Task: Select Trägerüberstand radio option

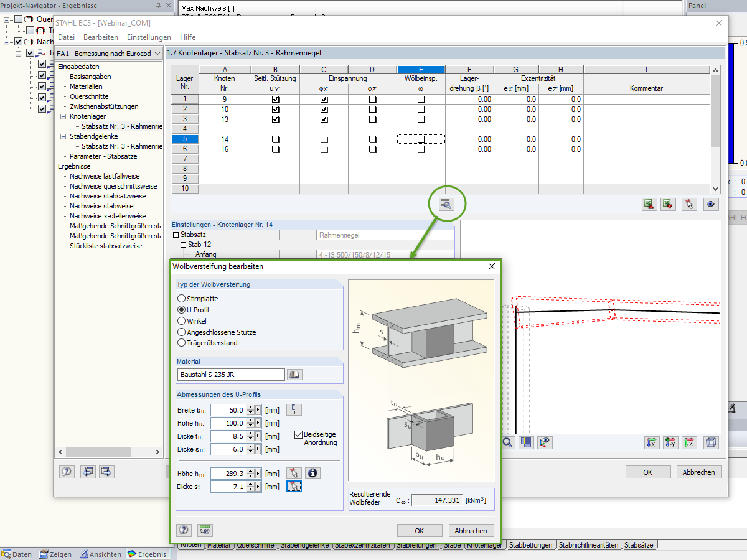Action: [x=182, y=343]
